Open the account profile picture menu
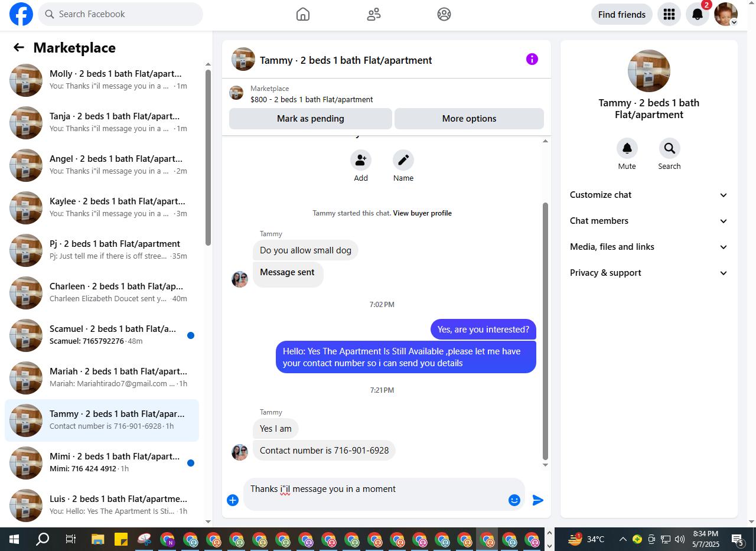The width and height of the screenshot is (756, 551). pyautogui.click(x=726, y=14)
